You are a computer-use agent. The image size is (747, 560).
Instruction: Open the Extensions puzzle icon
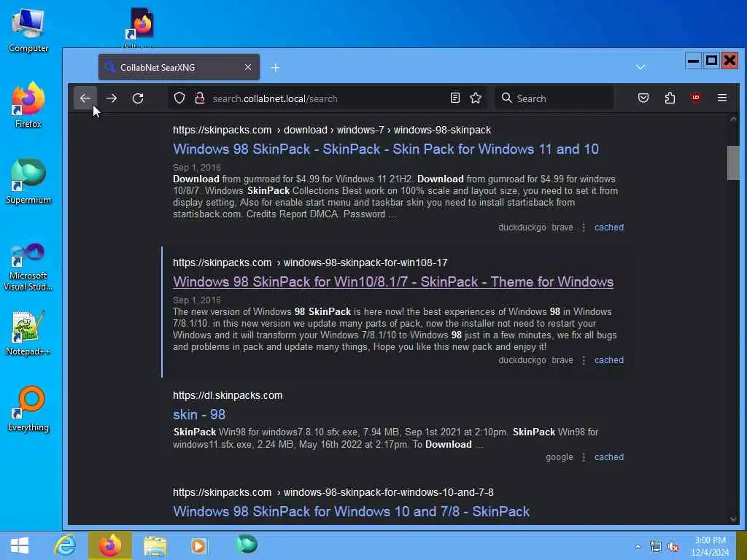670,98
